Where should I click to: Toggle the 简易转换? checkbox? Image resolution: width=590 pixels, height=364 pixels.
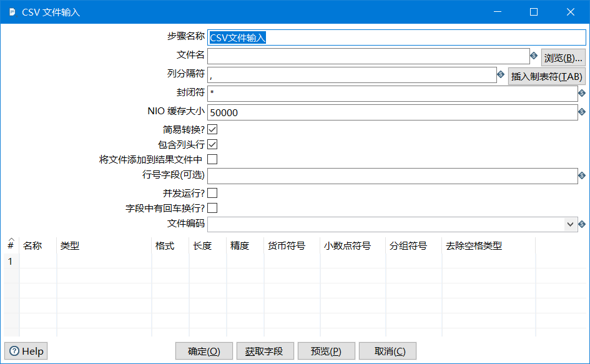tap(213, 129)
